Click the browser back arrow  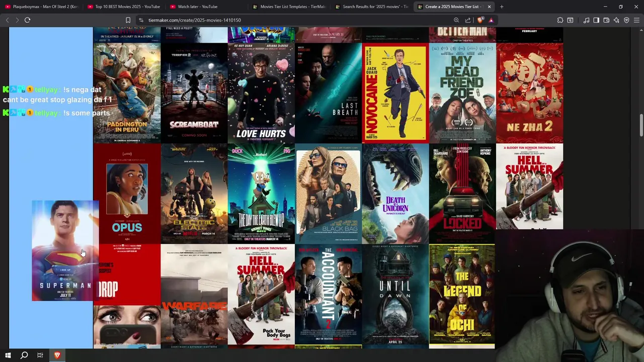7,20
